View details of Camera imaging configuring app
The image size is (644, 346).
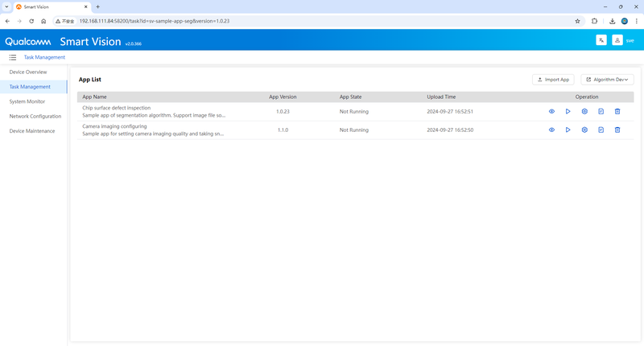tap(551, 130)
